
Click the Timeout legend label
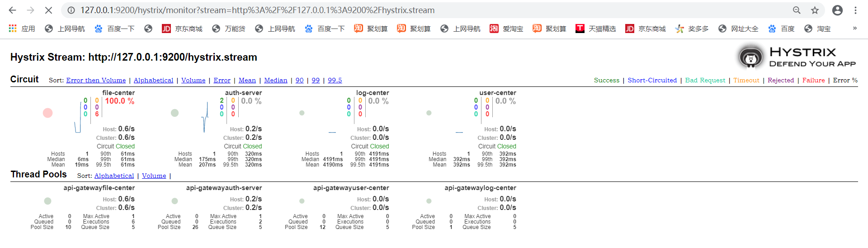[x=746, y=80]
